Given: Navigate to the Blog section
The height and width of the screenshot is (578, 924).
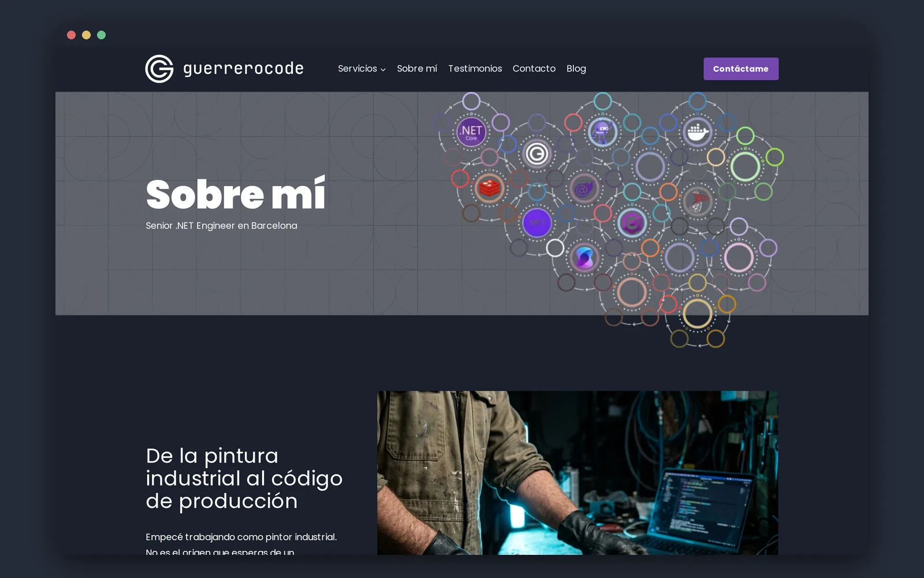Looking at the screenshot, I should coord(576,69).
